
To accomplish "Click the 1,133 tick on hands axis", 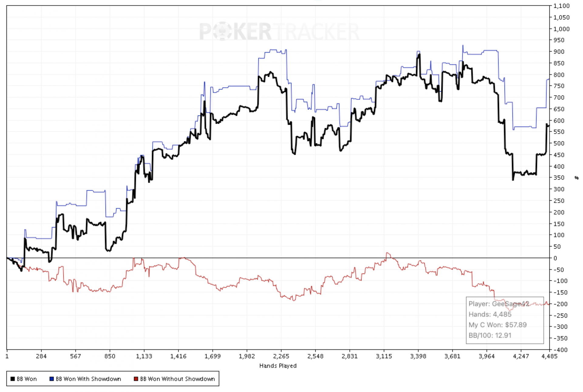I will pos(144,356).
